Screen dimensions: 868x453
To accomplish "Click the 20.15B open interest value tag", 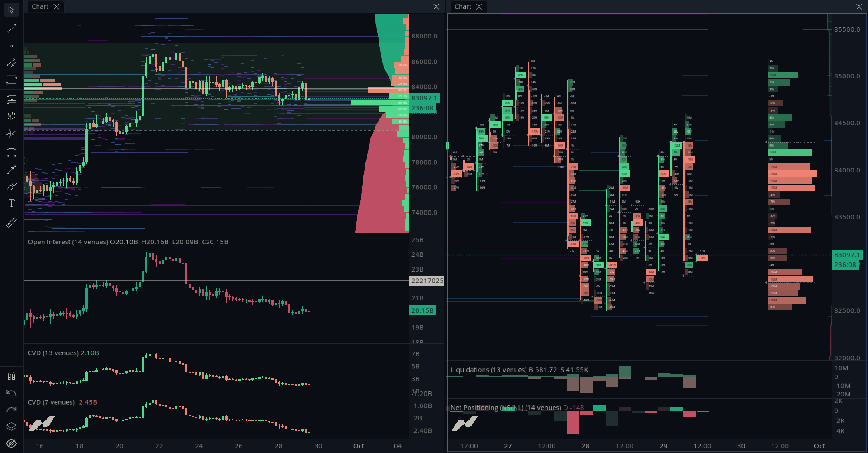I will coord(422,310).
